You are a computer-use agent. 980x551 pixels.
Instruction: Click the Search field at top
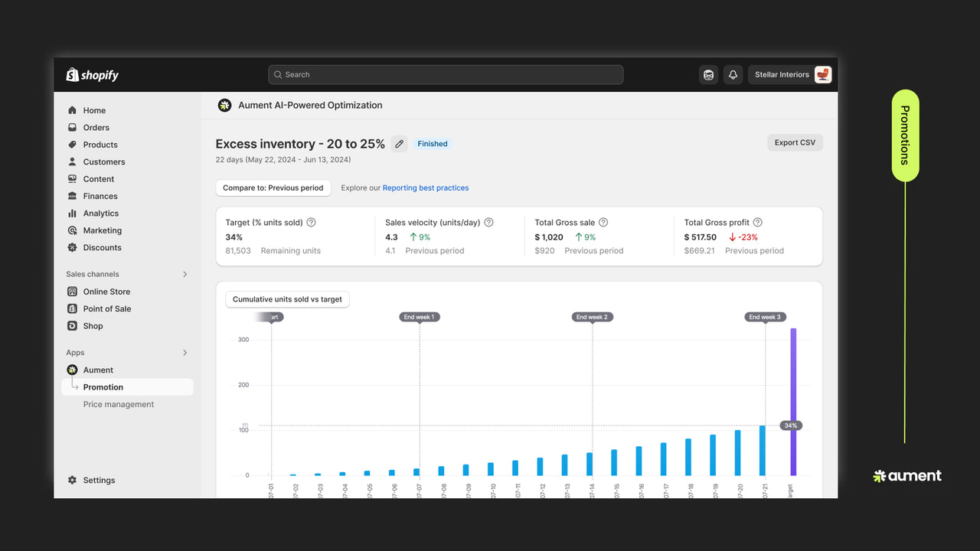coord(446,74)
